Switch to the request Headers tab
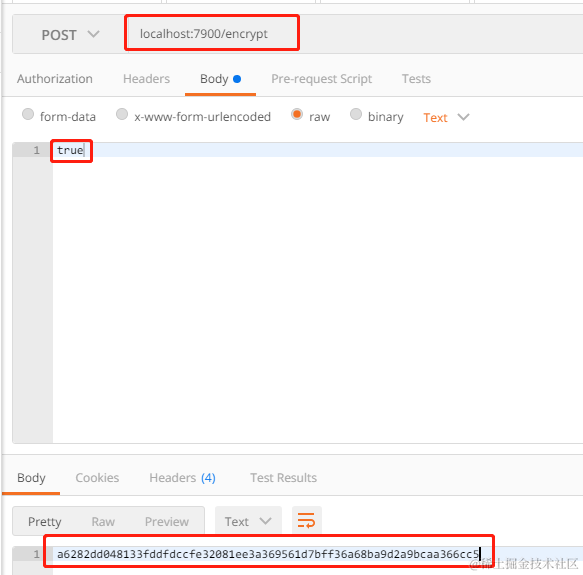The height and width of the screenshot is (575, 583). 146,79
